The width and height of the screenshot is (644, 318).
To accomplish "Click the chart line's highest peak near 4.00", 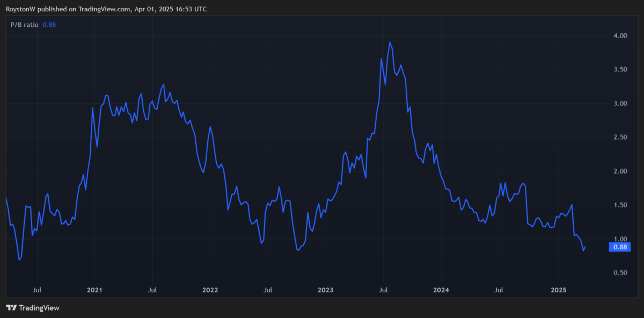I will click(390, 42).
